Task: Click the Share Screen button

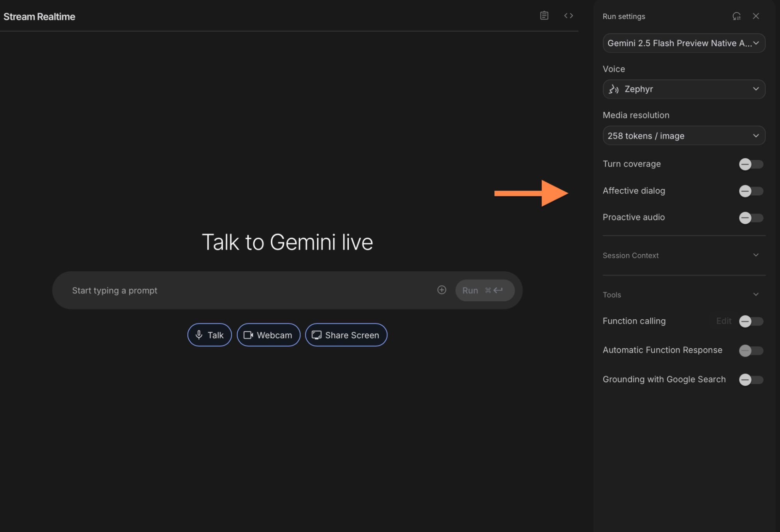Action: (x=346, y=335)
